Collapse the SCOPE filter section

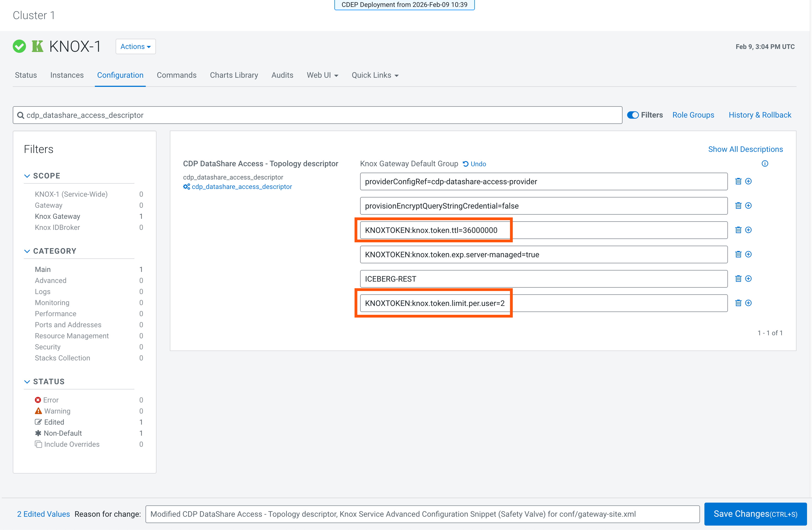27,176
